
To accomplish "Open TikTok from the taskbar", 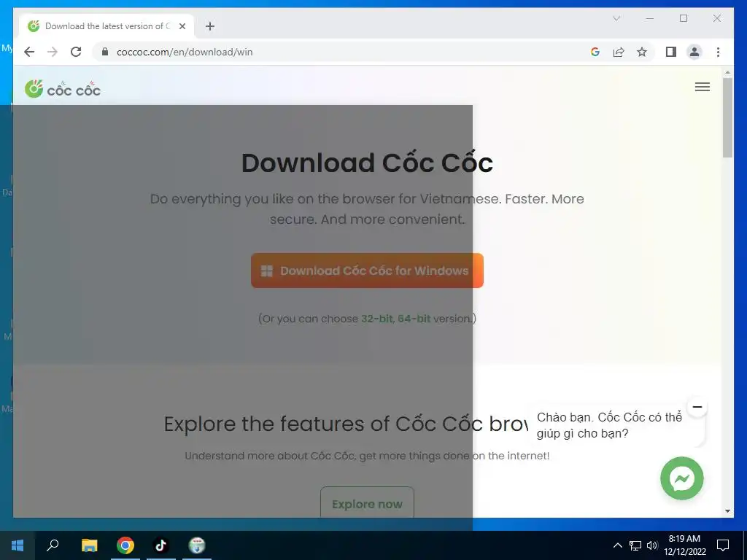I will click(161, 545).
